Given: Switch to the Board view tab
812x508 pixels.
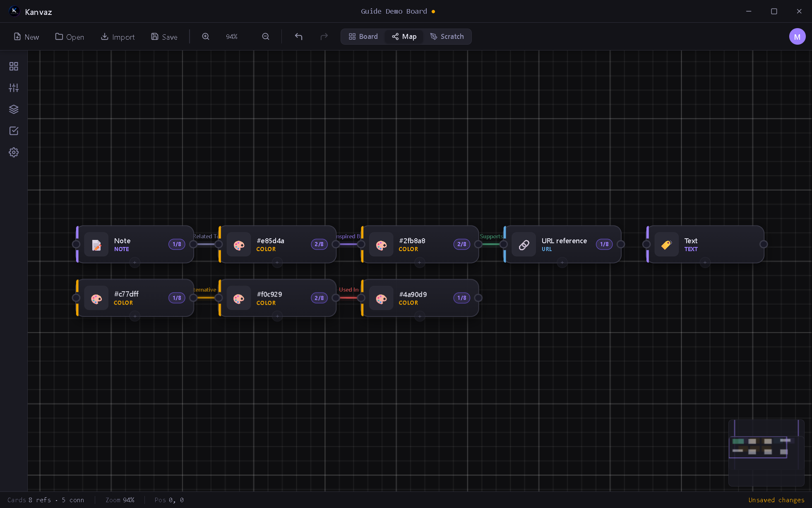Looking at the screenshot, I should click(363, 36).
